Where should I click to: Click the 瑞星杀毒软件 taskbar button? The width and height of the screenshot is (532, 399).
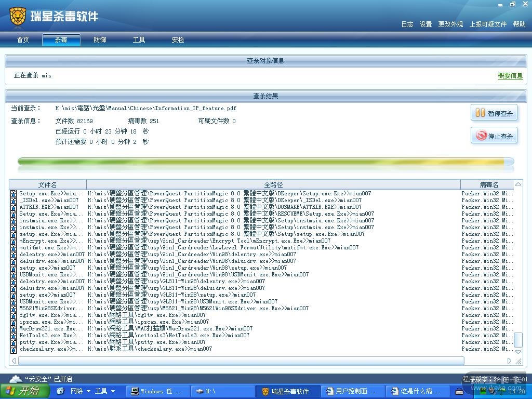point(287,391)
